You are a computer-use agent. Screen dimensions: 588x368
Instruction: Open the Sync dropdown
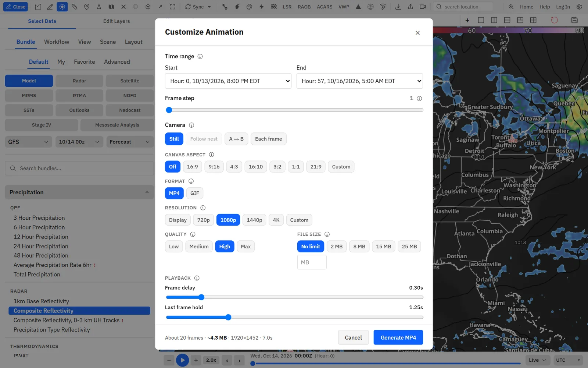click(x=198, y=7)
